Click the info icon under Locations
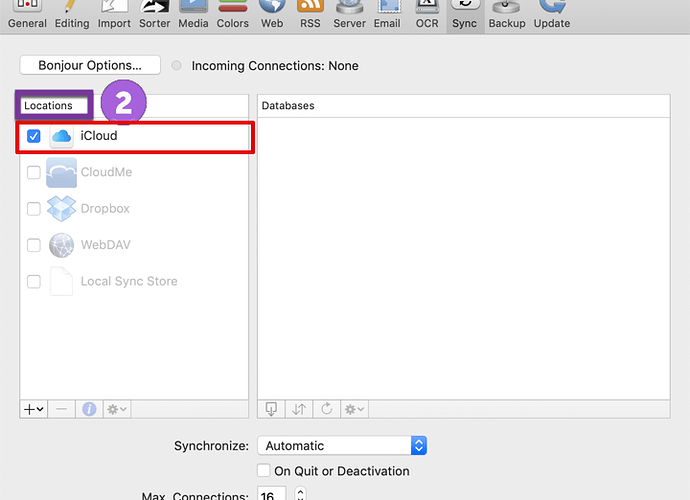The image size is (690, 500). (89, 409)
